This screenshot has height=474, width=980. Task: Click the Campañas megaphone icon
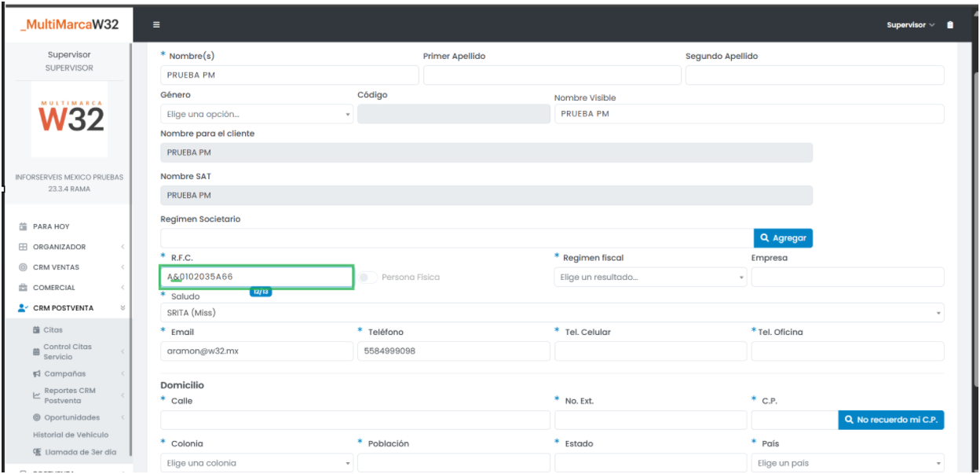click(x=37, y=374)
